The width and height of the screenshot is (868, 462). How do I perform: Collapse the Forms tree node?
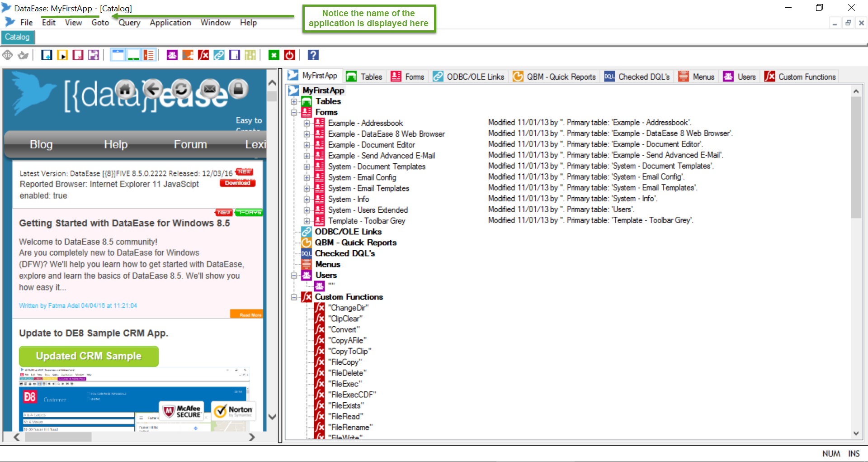[x=294, y=112]
